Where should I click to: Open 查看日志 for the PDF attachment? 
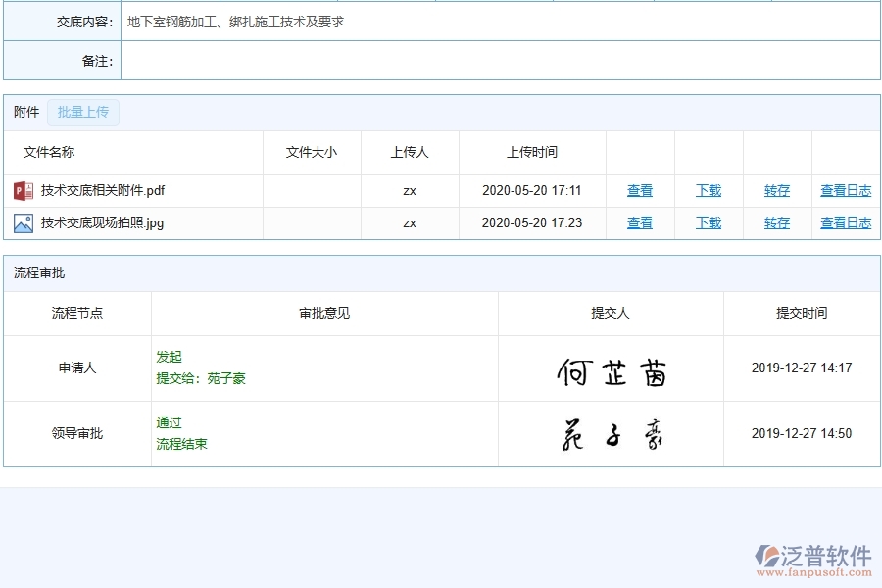pos(846,190)
